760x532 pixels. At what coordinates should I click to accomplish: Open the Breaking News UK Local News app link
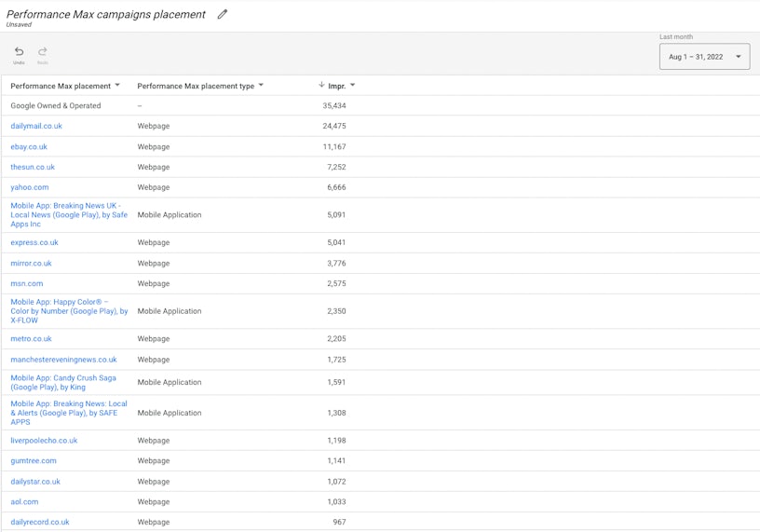[69, 214]
